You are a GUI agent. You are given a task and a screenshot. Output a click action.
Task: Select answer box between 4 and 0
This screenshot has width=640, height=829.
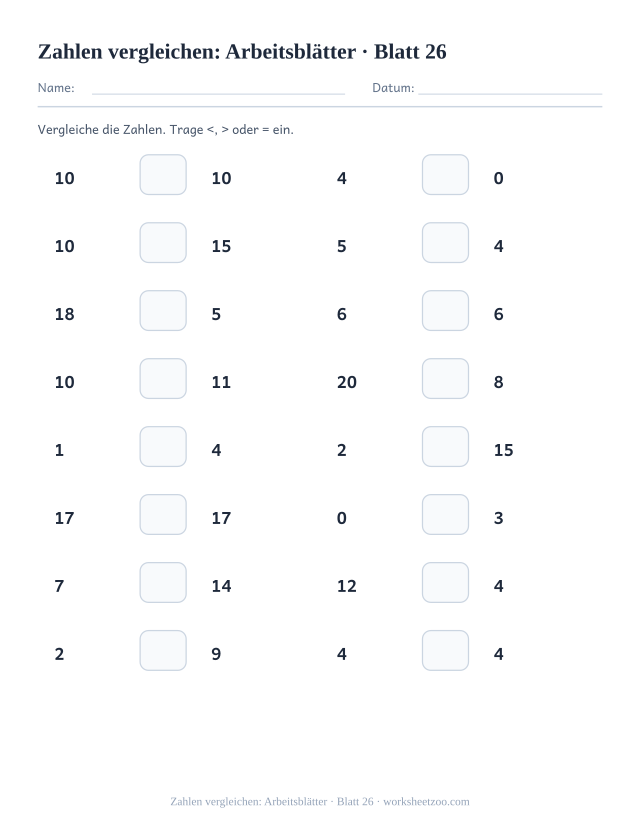coord(445,174)
